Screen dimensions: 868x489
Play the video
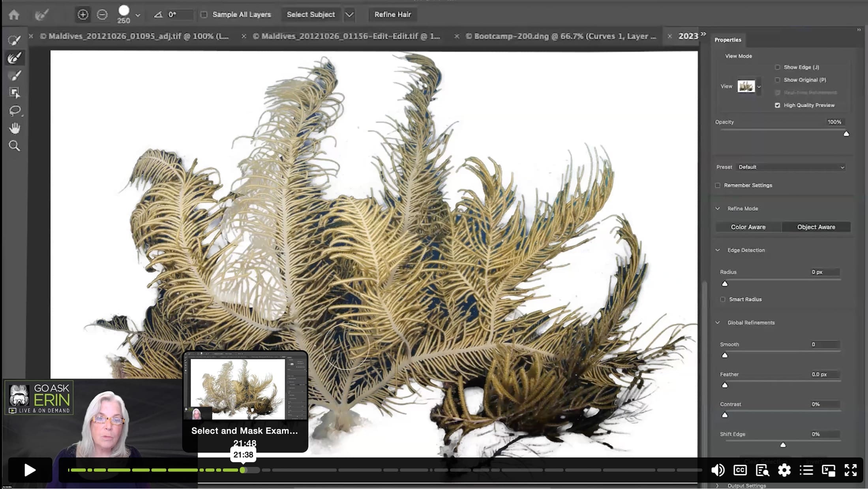(x=30, y=470)
